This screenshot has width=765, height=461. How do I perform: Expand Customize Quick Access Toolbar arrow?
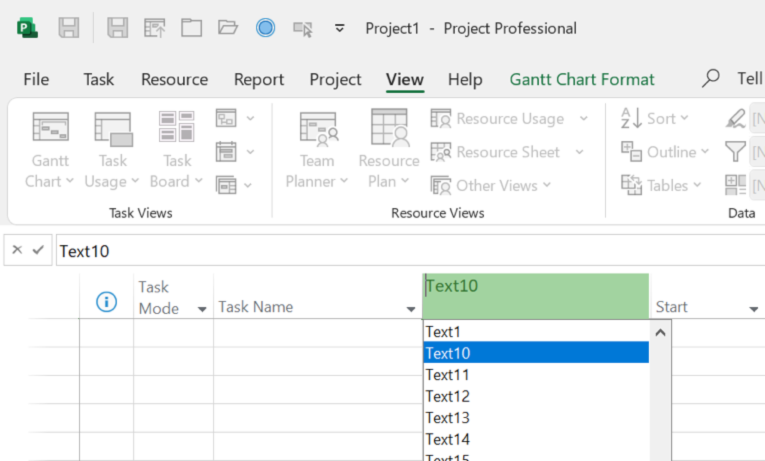339,28
